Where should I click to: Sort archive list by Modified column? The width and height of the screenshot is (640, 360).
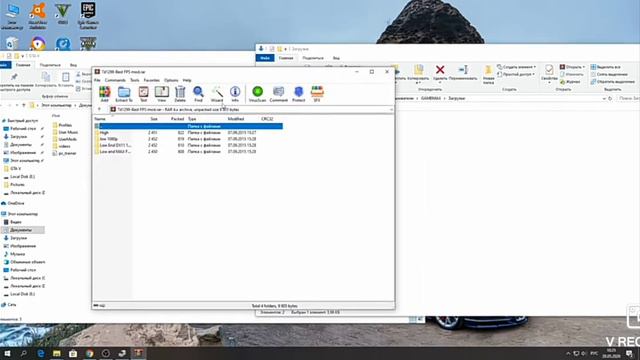[x=236, y=119]
